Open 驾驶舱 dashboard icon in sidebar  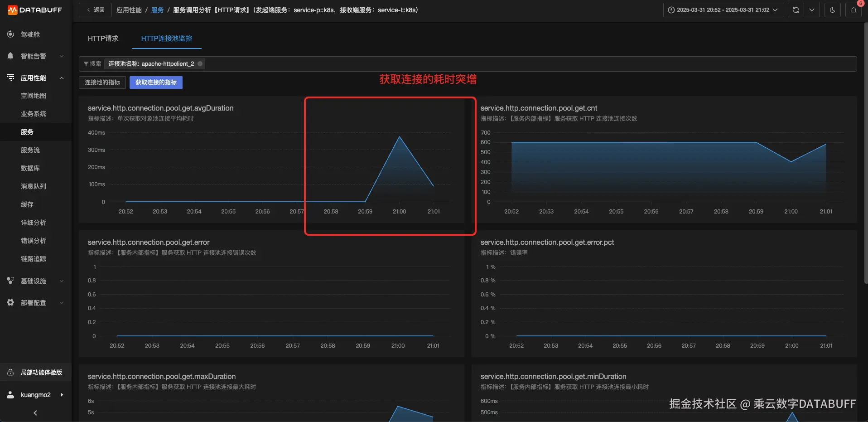10,34
